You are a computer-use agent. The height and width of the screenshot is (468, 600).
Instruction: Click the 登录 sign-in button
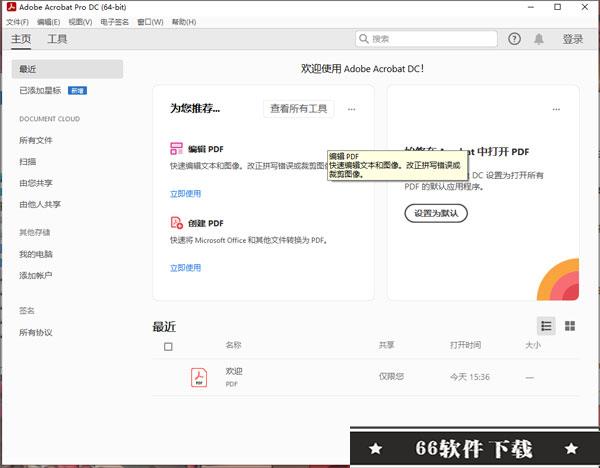[573, 39]
